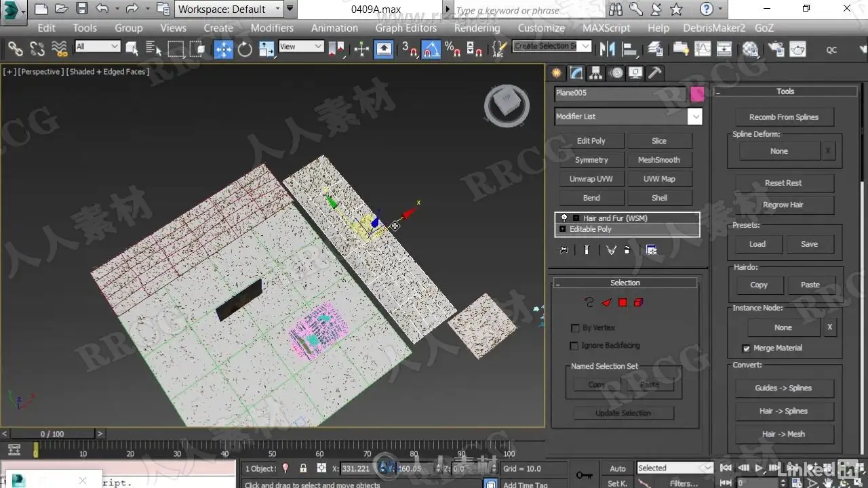Expand the Editable Poly stack entry
This screenshot has height=488, width=868.
point(562,229)
